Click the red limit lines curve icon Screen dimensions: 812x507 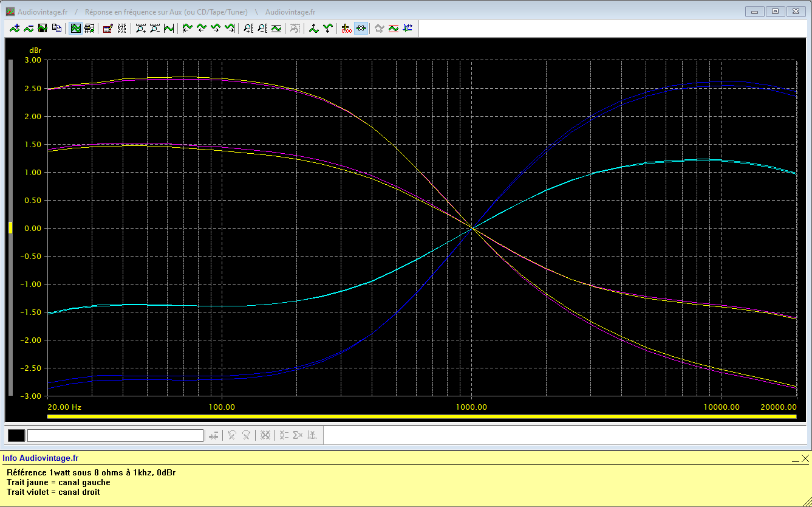394,28
